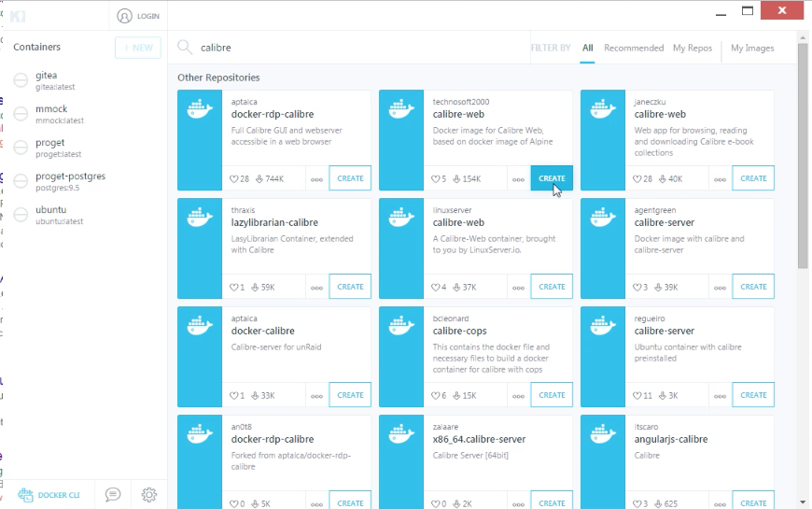This screenshot has width=812, height=509.
Task: Click gitea container status icon
Action: point(21,80)
